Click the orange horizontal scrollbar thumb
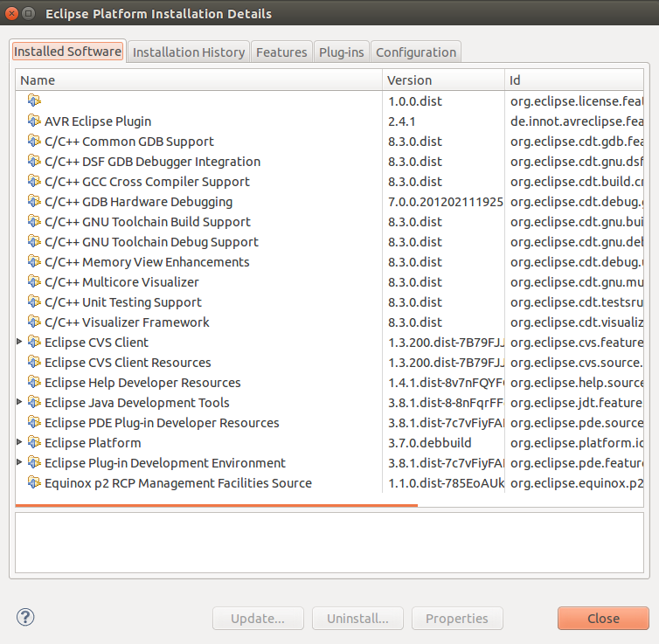This screenshot has width=659, height=644. coord(217,505)
